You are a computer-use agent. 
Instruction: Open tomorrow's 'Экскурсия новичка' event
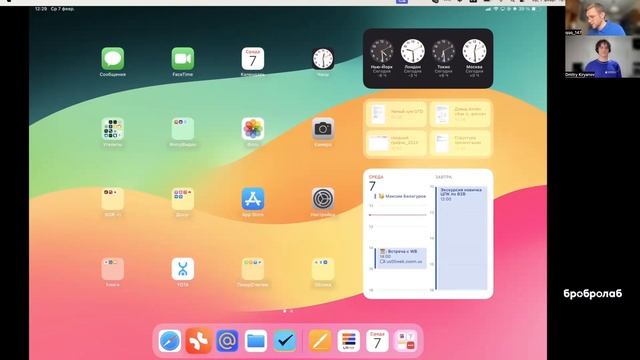click(461, 238)
